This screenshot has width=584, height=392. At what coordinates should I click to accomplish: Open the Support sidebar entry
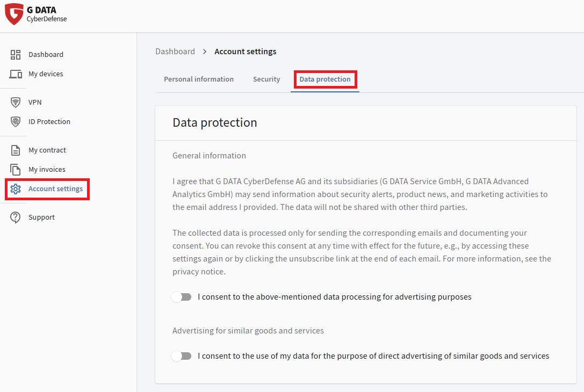41,217
